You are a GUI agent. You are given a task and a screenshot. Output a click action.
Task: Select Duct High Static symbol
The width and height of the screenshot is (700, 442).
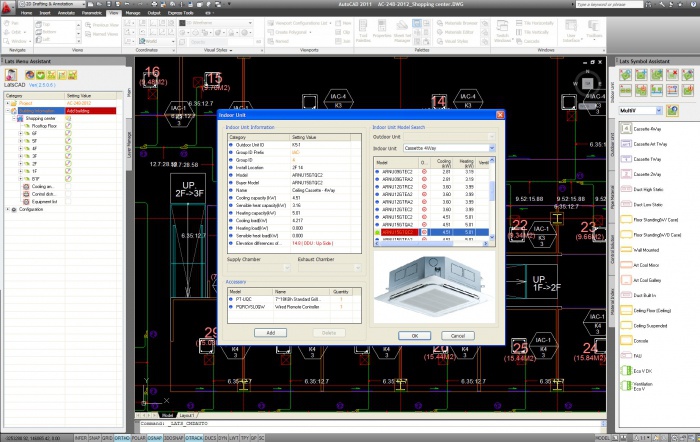pos(642,189)
